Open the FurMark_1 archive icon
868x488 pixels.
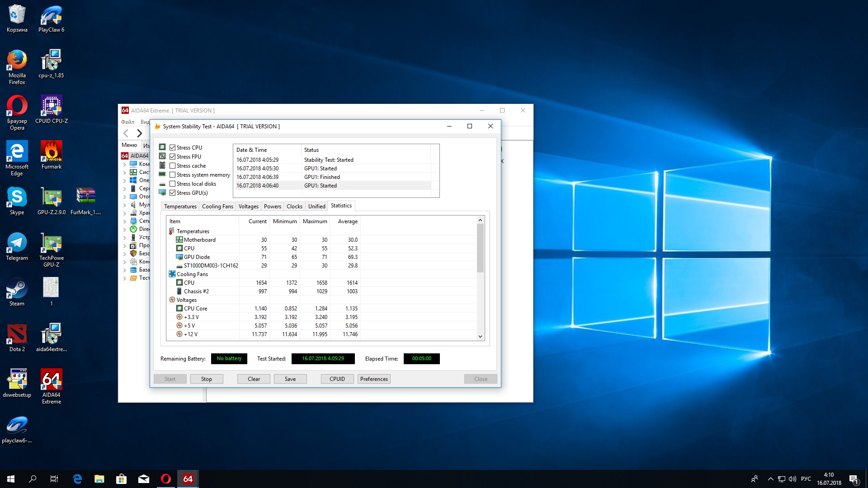click(x=85, y=201)
